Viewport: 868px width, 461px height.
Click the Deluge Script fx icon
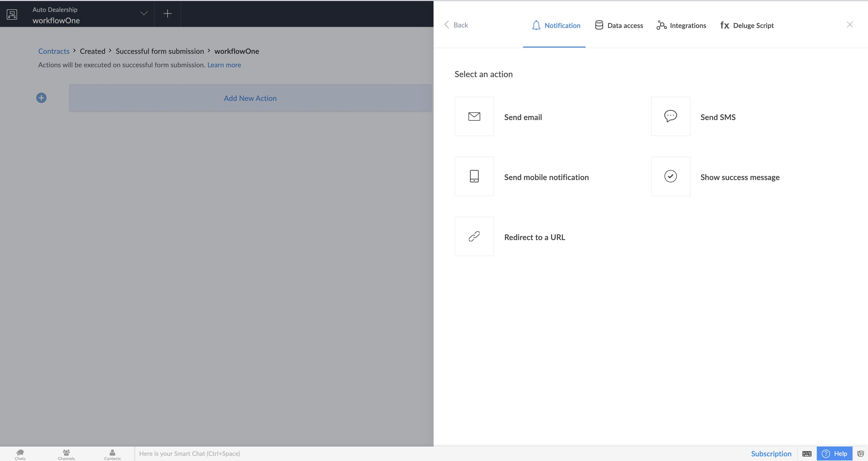tap(724, 25)
